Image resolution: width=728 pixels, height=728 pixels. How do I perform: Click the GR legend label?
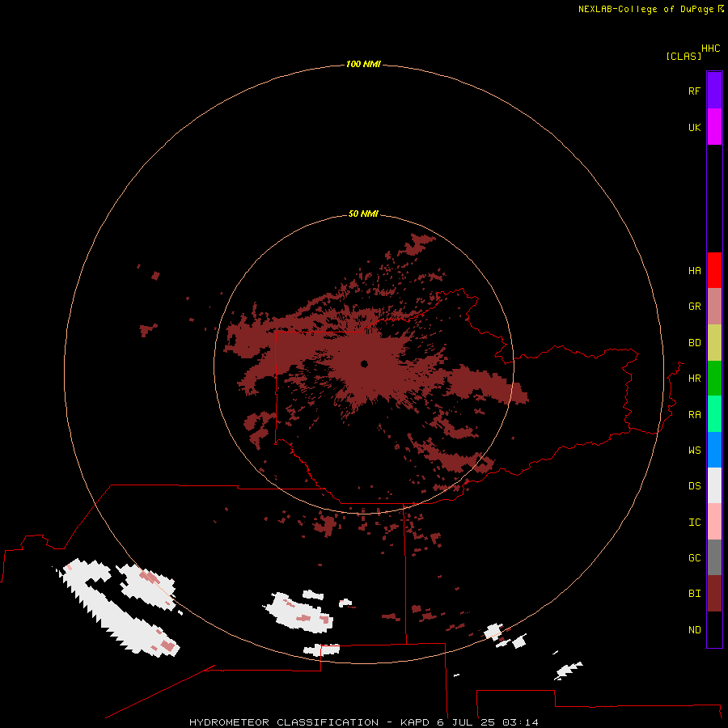(x=695, y=307)
